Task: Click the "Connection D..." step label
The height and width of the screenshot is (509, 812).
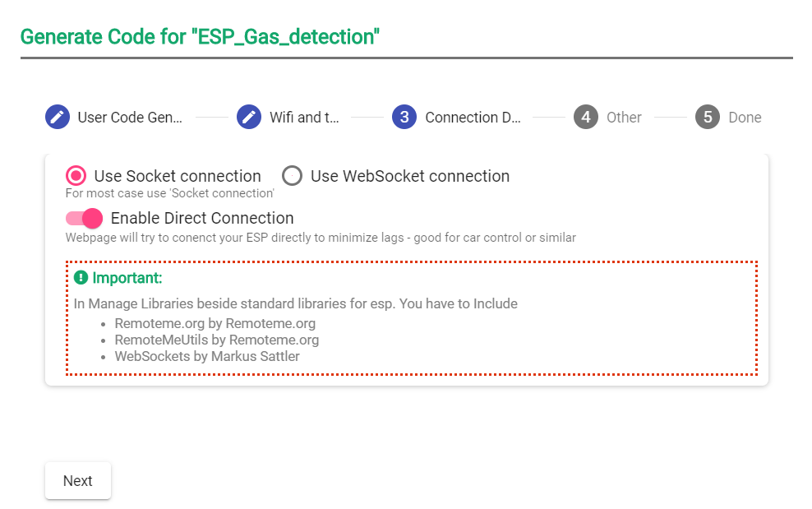Action: coord(473,118)
